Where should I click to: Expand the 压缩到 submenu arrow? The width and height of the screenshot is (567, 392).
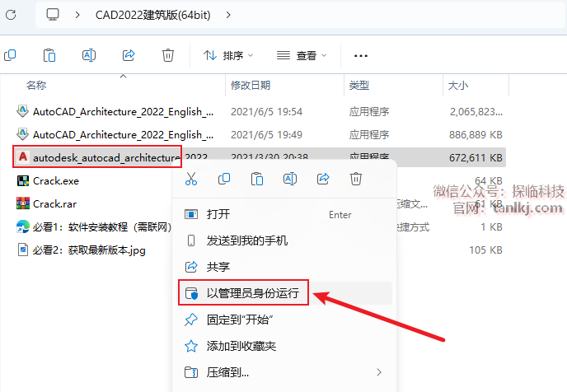[378, 372]
